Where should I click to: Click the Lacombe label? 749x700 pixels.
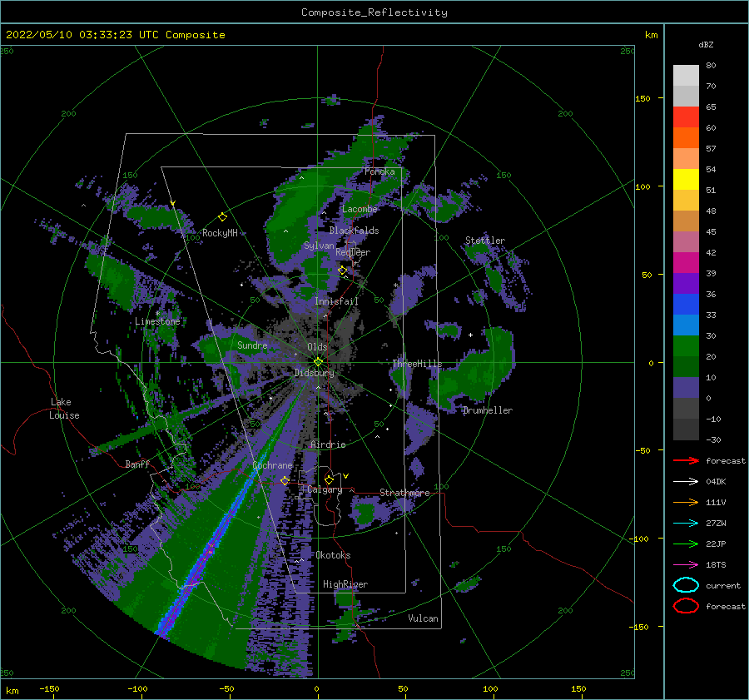point(360,209)
